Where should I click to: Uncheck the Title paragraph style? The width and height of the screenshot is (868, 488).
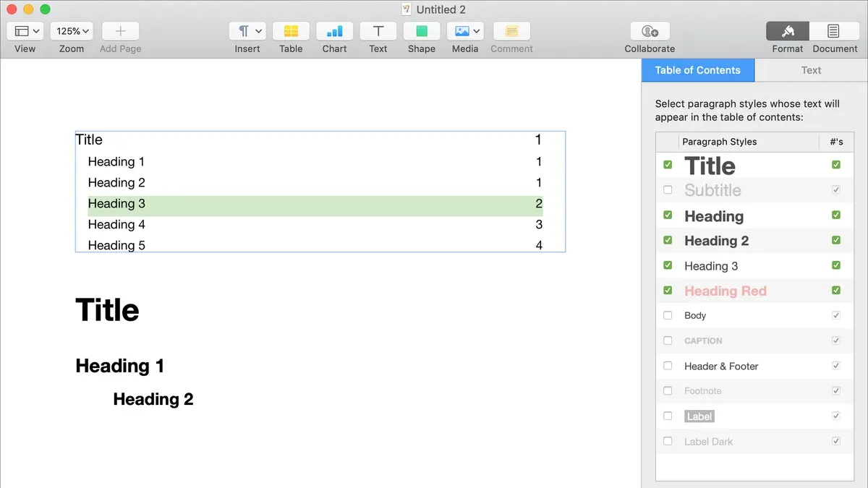(x=668, y=165)
